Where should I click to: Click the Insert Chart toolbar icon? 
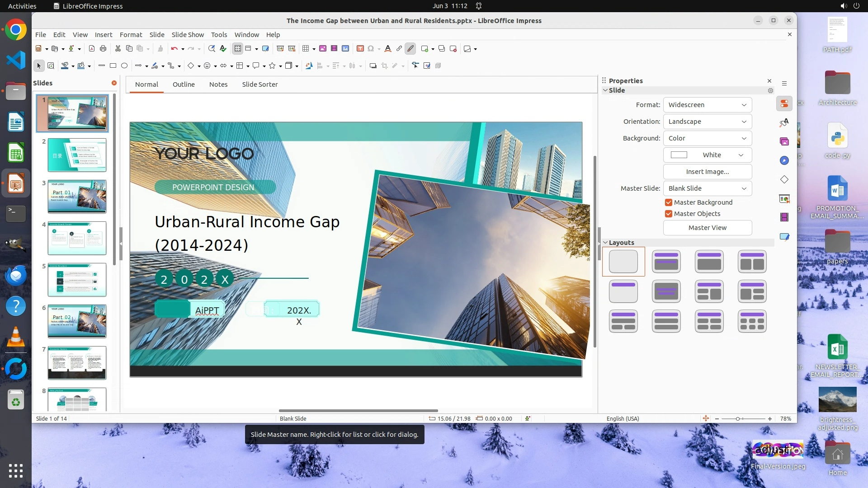pyautogui.click(x=345, y=49)
